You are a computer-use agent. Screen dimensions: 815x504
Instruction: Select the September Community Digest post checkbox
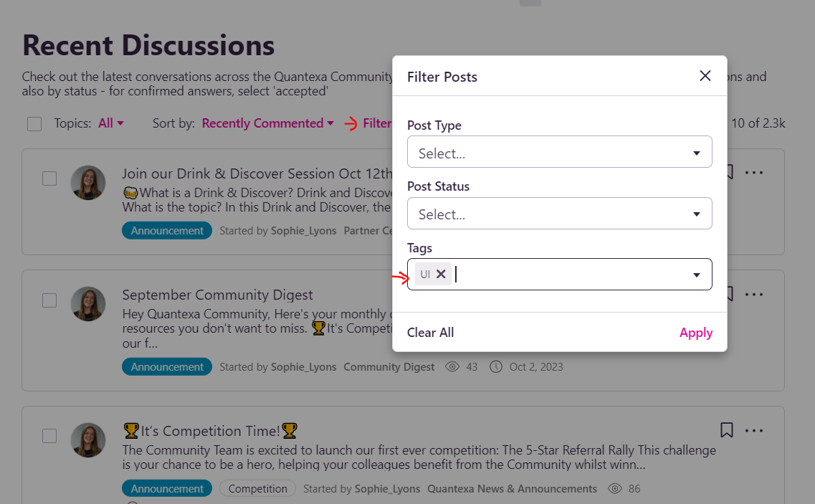49,300
